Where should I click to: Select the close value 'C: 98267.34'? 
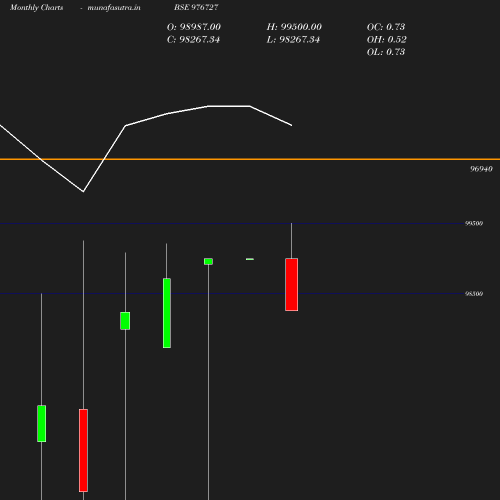click(193, 40)
